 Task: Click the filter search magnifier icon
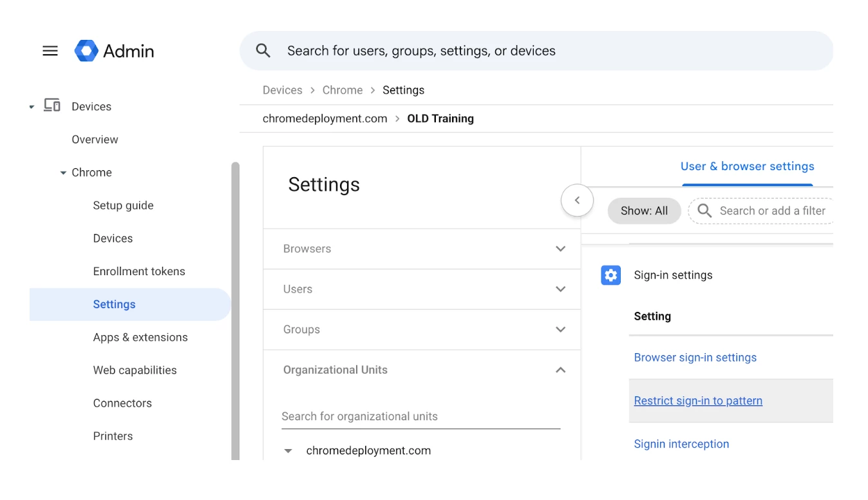pyautogui.click(x=704, y=211)
